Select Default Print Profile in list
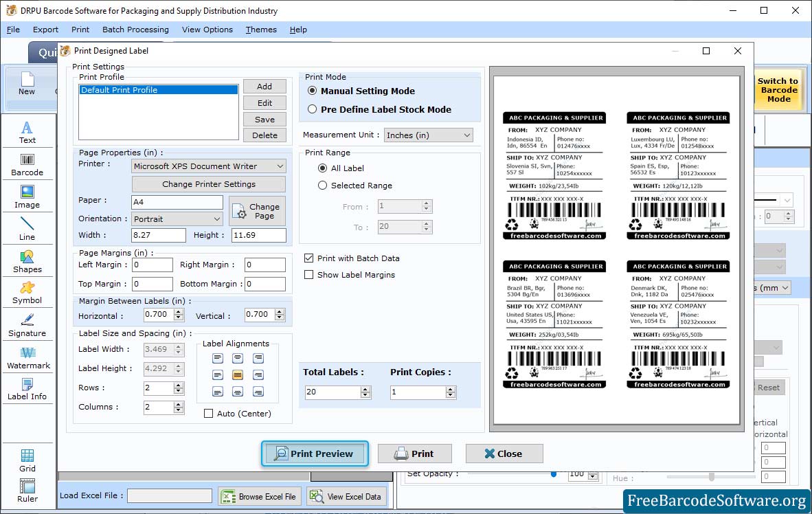The width and height of the screenshot is (812, 514). (x=159, y=89)
